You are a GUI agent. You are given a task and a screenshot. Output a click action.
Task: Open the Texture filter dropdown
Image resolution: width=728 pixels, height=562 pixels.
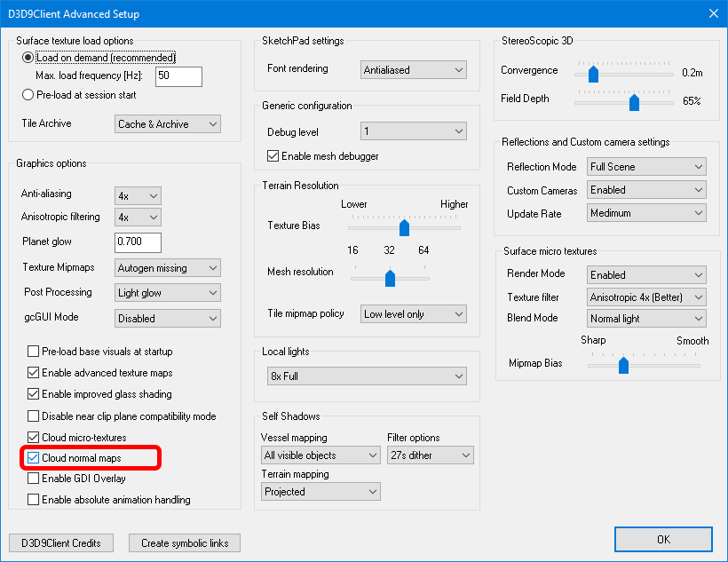point(646,297)
